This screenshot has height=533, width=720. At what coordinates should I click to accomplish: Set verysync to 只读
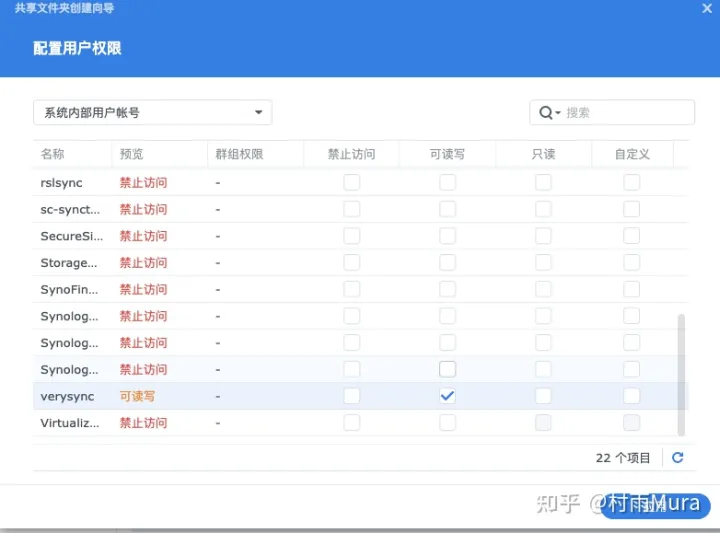tap(543, 396)
